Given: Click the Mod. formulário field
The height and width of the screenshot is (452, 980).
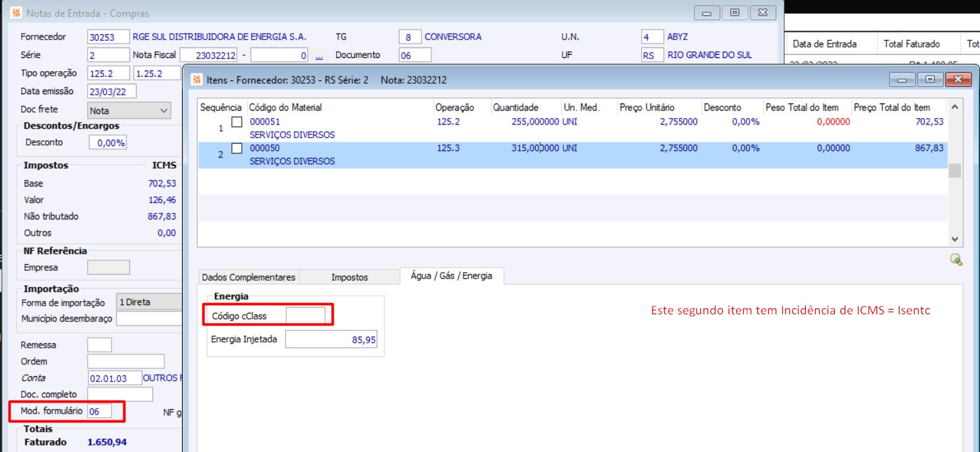Looking at the screenshot, I should point(99,411).
